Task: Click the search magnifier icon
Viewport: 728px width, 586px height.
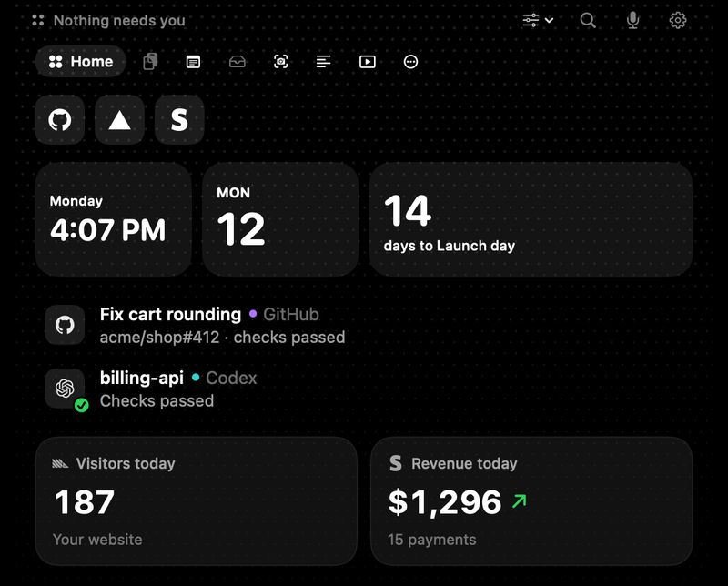Action: (588, 20)
